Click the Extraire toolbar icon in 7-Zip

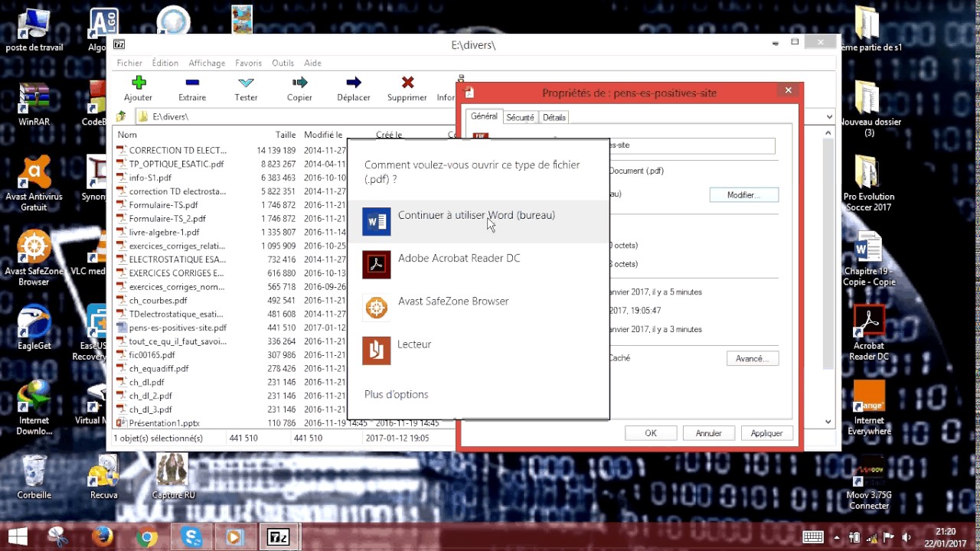pos(192,88)
